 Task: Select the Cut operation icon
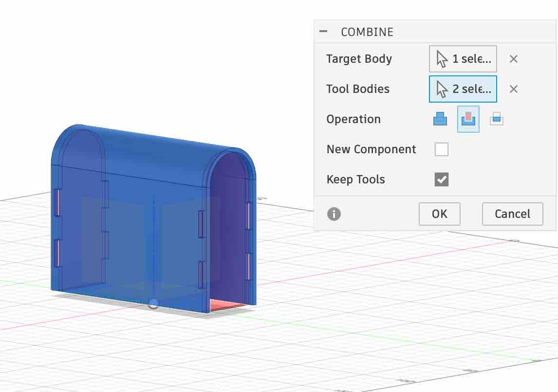coord(468,119)
